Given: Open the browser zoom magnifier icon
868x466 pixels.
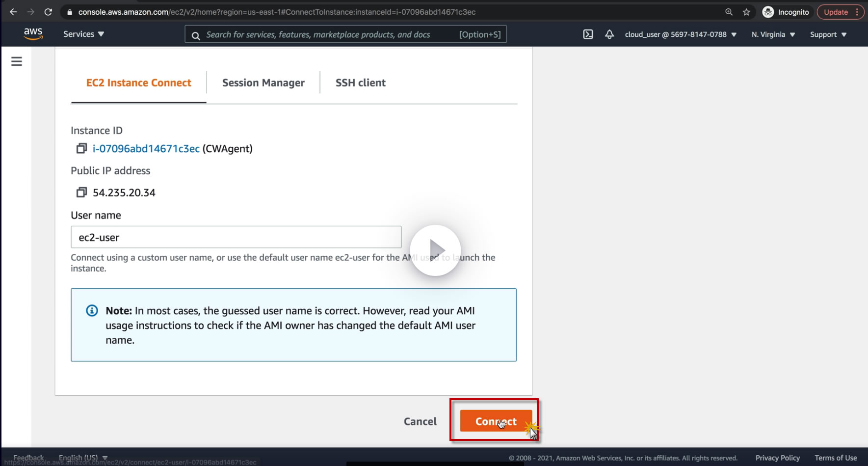Looking at the screenshot, I should pyautogui.click(x=729, y=12).
